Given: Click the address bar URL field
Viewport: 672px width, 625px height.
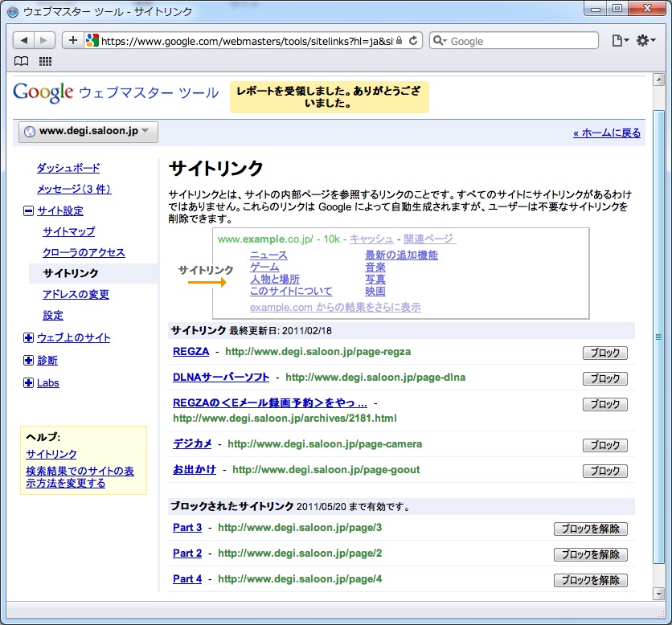Looking at the screenshot, I should point(247,41).
